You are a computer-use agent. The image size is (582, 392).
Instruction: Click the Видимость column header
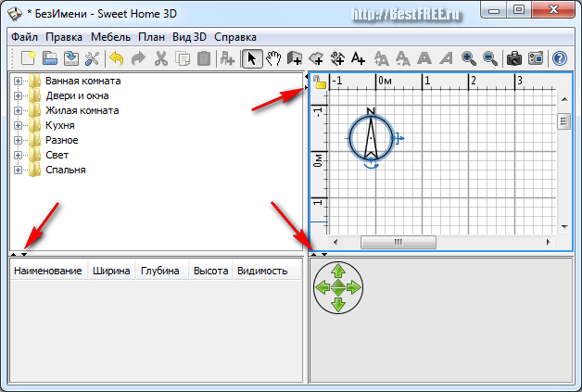(x=262, y=271)
